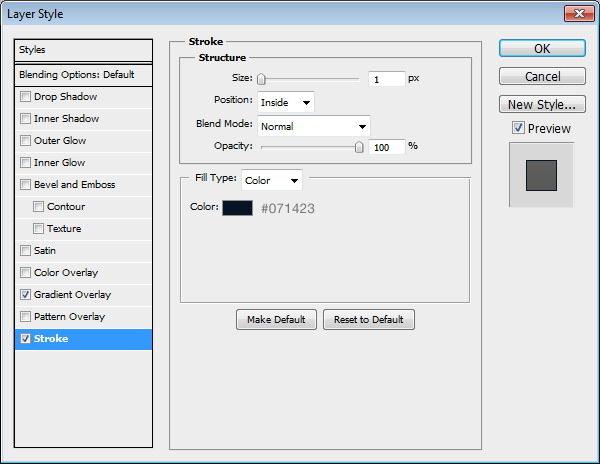This screenshot has height=464, width=600.
Task: Click the Make Default button
Action: coord(276,319)
